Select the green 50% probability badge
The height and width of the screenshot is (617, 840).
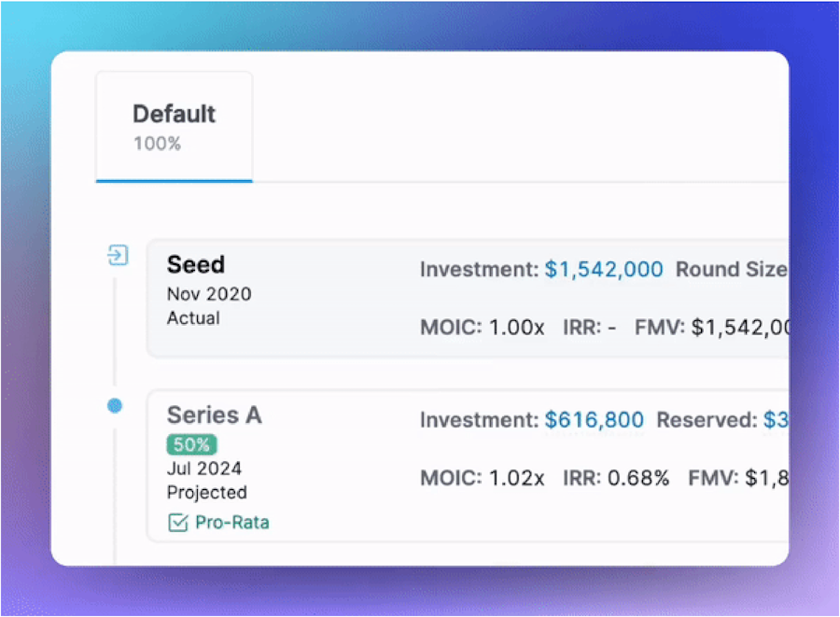191,444
